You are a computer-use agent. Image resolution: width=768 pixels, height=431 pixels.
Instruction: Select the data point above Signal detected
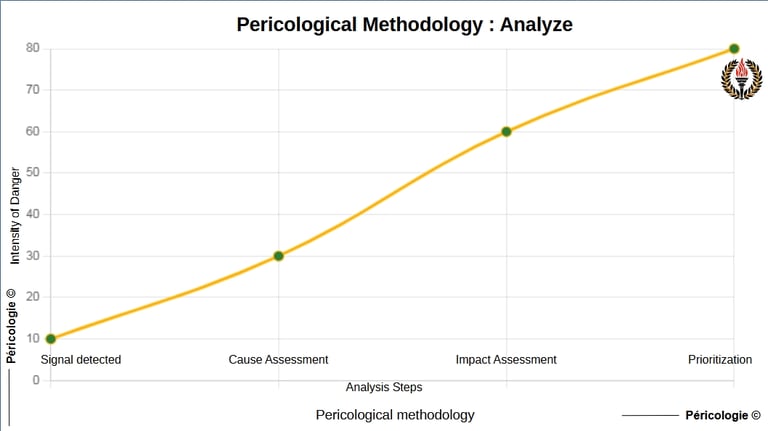coord(51,339)
